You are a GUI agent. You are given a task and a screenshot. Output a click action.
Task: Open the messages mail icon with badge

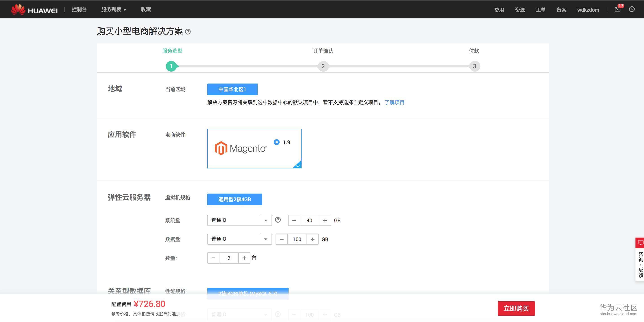click(617, 9)
